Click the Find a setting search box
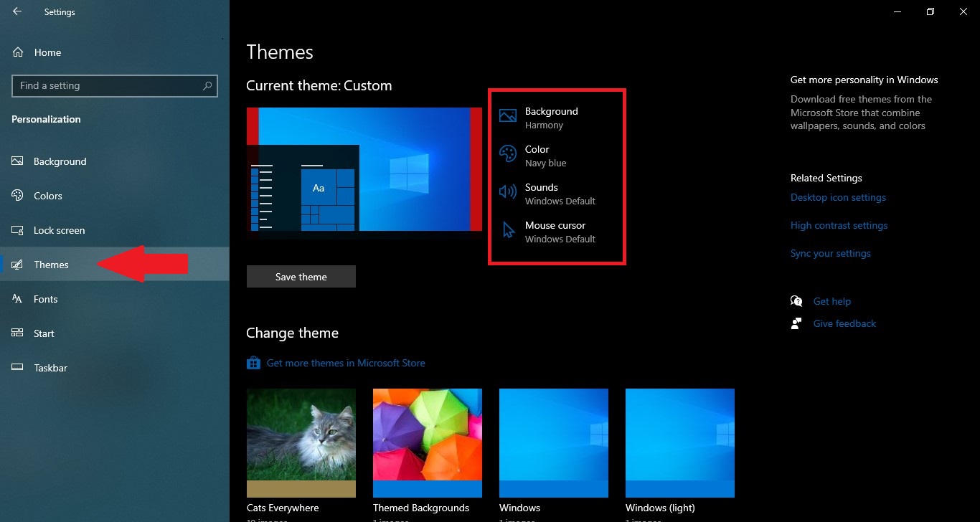Screen dimensions: 980x522 115,85
